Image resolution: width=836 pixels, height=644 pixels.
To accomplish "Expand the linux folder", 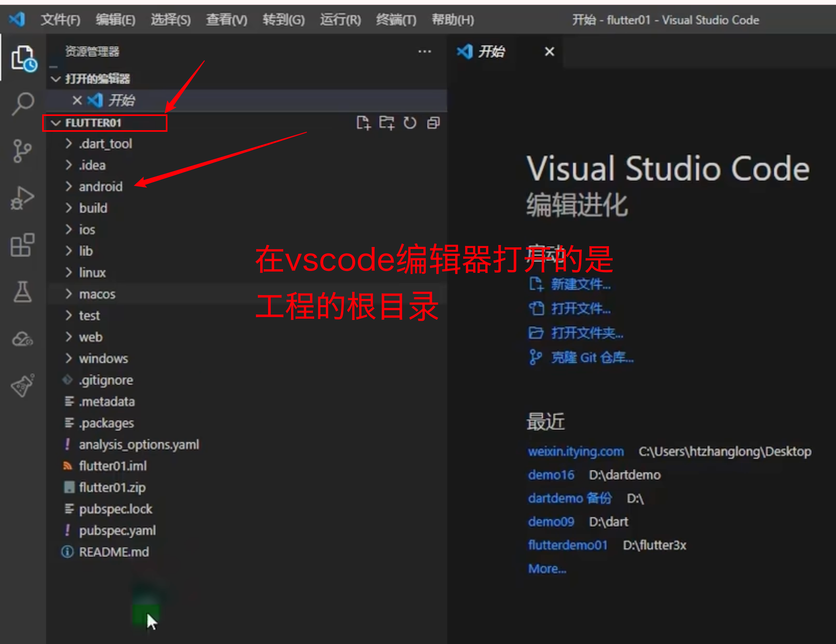I will tap(68, 273).
